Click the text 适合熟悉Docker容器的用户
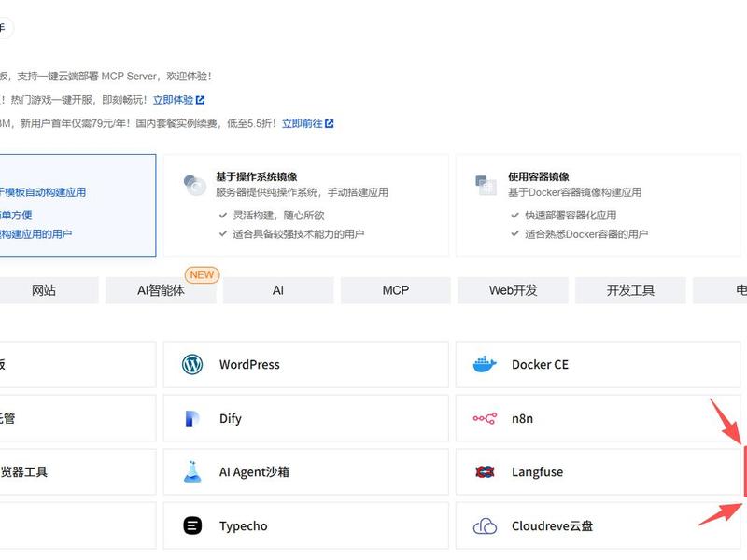747x560 pixels. point(586,234)
